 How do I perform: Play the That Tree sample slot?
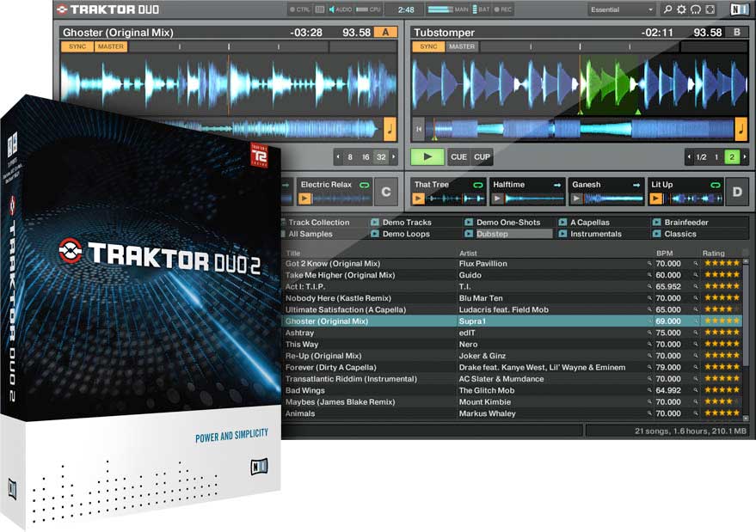(418, 199)
